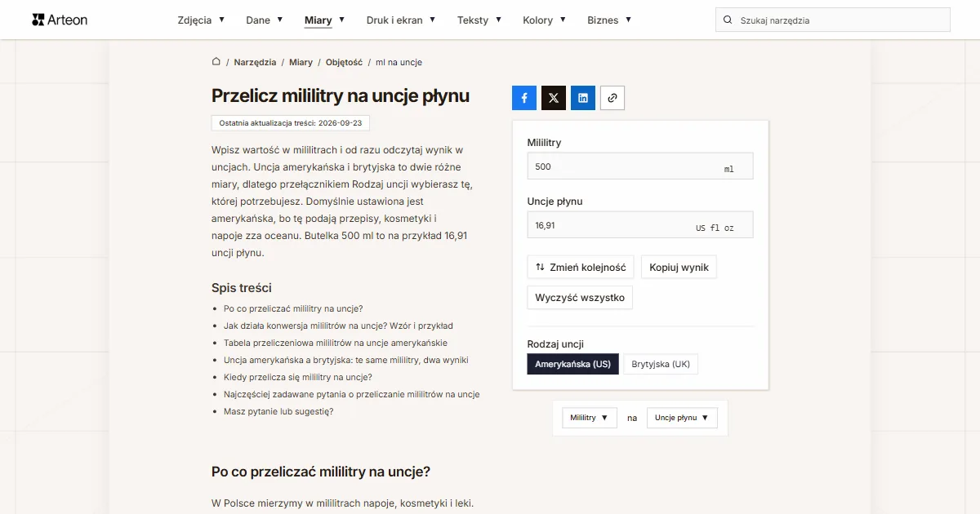Open the Mililitry source unit dropdown

590,418
